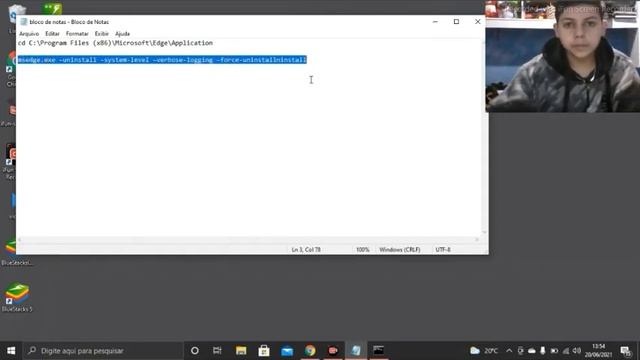Open Cortana from the taskbar
Image resolution: width=640 pixels, height=360 pixels.
click(x=195, y=351)
